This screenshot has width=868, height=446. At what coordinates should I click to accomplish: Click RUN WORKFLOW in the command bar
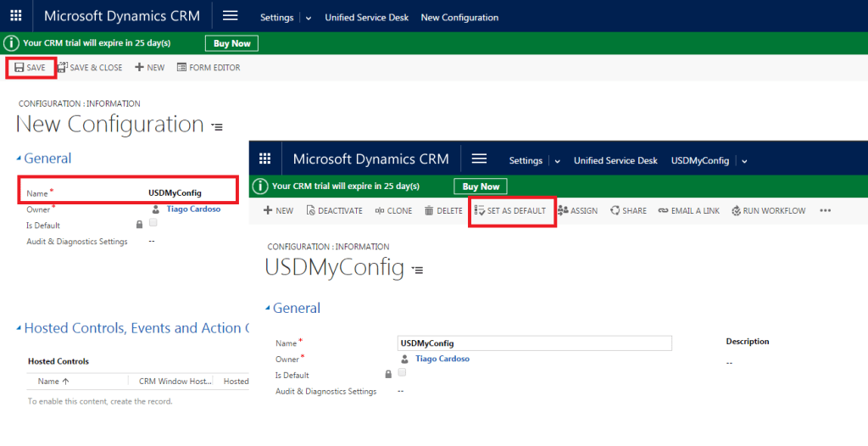click(x=768, y=211)
